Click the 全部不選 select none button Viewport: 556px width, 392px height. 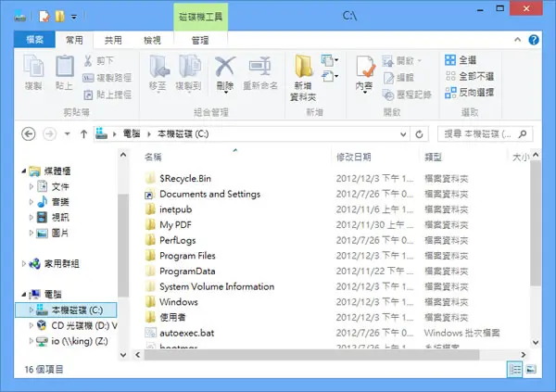coord(470,76)
